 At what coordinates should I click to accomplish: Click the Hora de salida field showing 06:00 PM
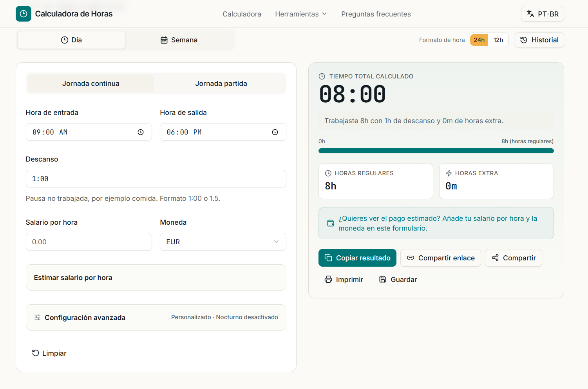[223, 132]
